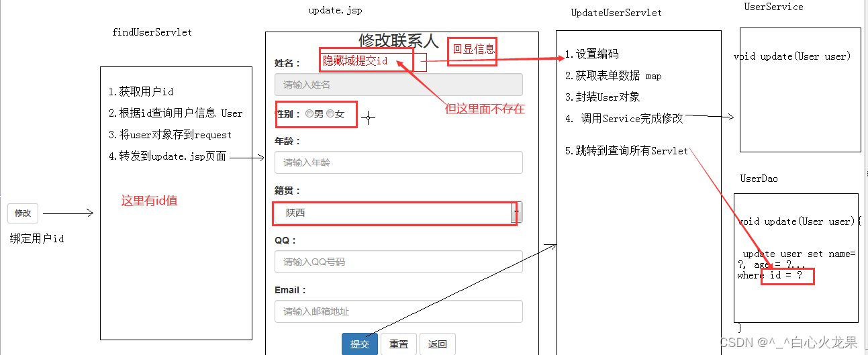Image resolution: width=868 pixels, height=355 pixels.
Task: Click the UpdateUserServlet title text
Action: click(x=616, y=13)
